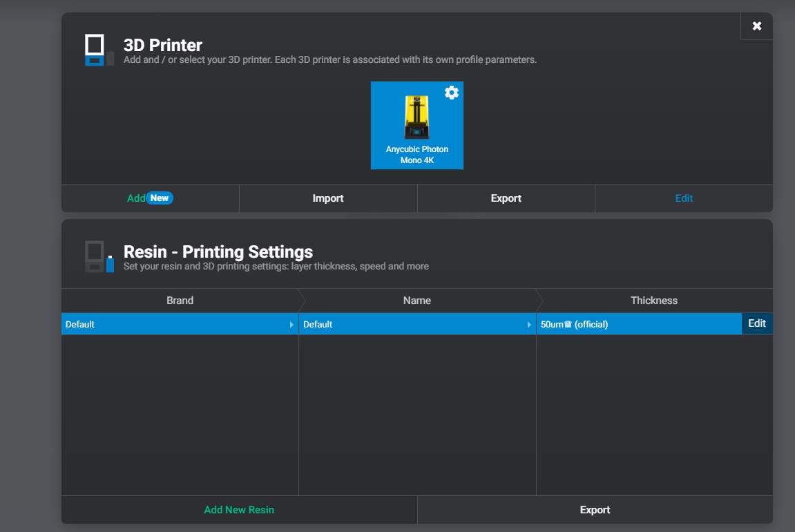Add New Resin to the list
This screenshot has height=532, width=795.
pos(239,509)
